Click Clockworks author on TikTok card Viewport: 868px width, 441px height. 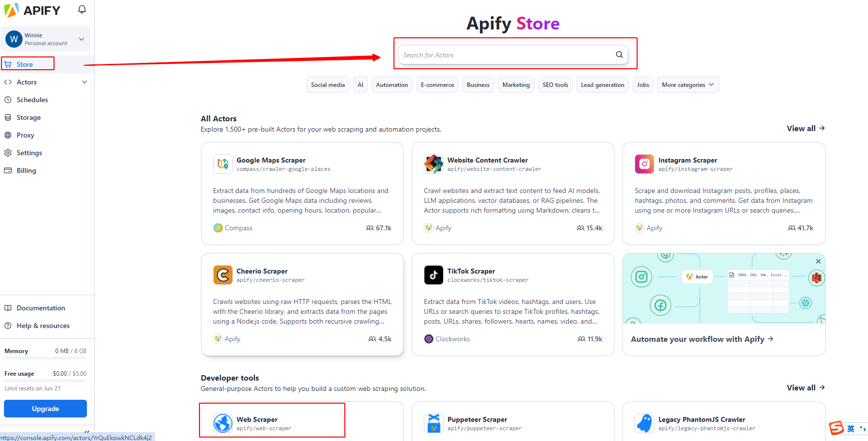(x=447, y=339)
